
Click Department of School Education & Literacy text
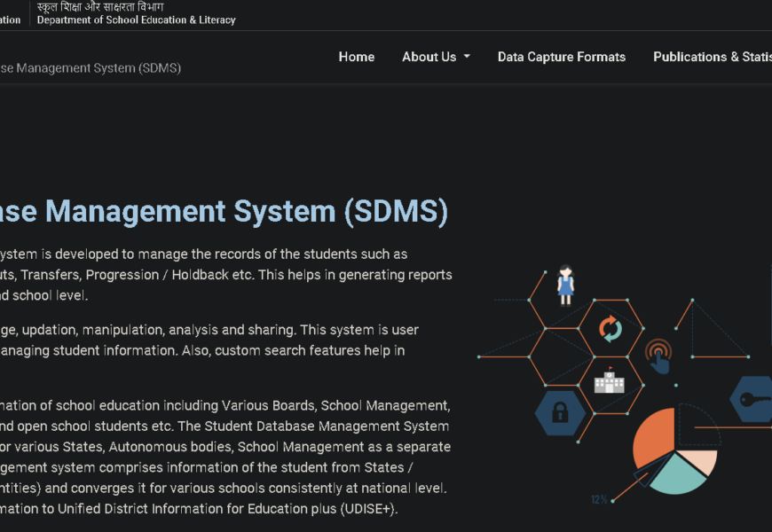point(136,20)
